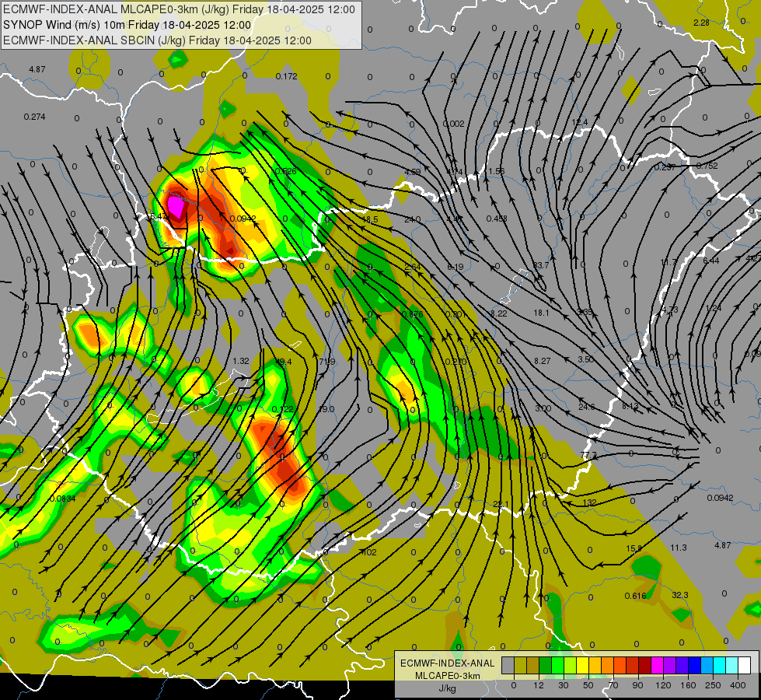
Task: Click the map value 1.24
Action: pyautogui.click(x=714, y=308)
